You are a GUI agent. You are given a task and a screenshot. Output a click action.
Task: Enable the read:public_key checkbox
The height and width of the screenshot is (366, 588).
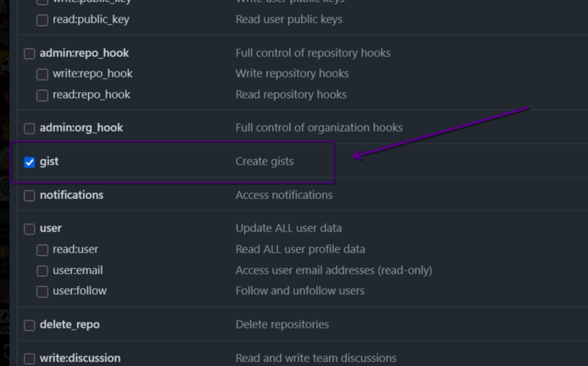click(42, 20)
